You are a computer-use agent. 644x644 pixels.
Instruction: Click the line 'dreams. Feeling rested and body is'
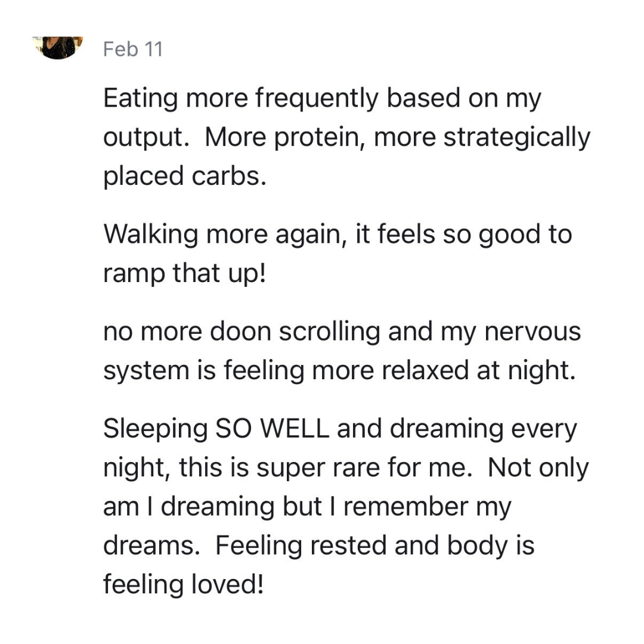click(x=318, y=546)
